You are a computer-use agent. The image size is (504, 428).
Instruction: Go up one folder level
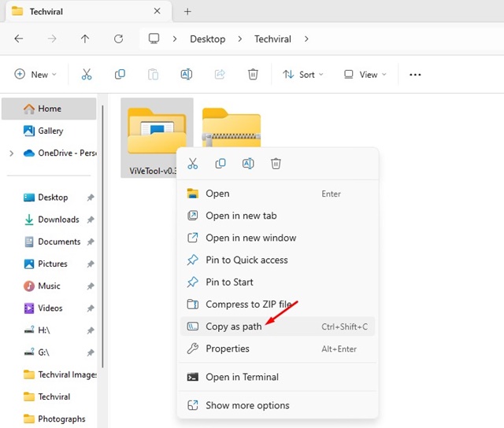tap(85, 39)
